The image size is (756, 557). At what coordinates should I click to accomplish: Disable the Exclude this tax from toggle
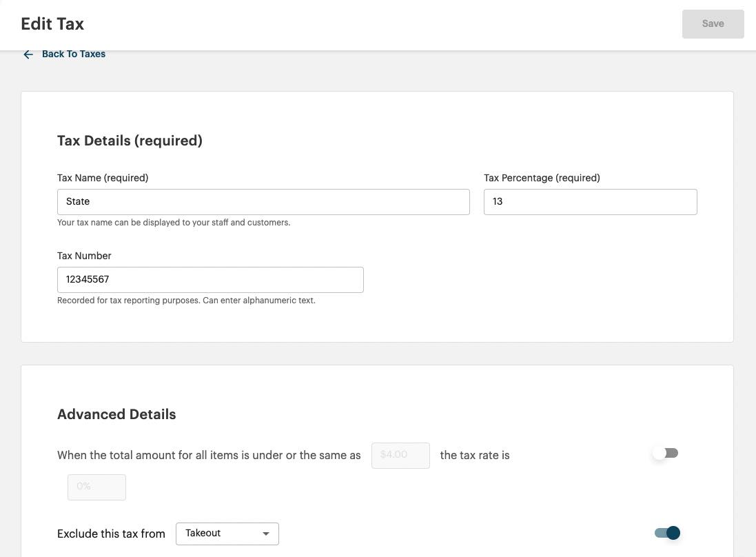[666, 533]
